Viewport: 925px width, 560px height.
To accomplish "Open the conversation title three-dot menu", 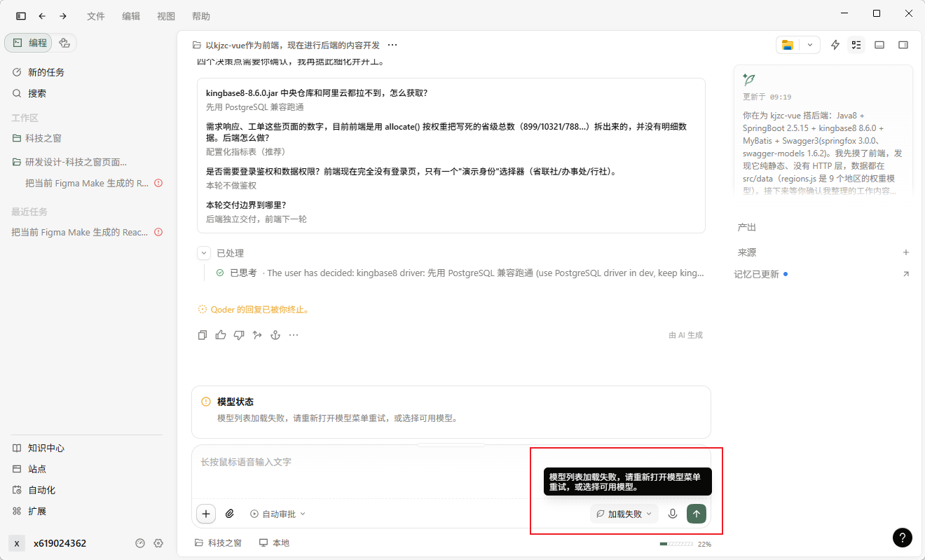I will (x=392, y=45).
